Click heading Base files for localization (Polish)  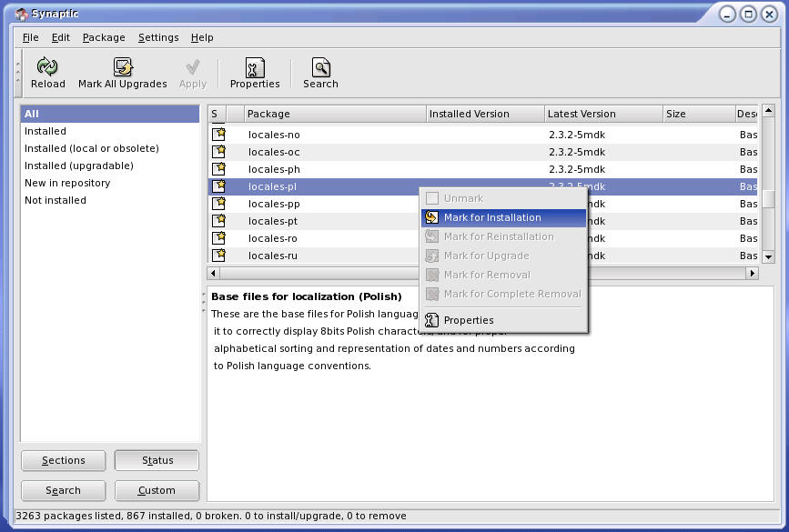point(307,296)
